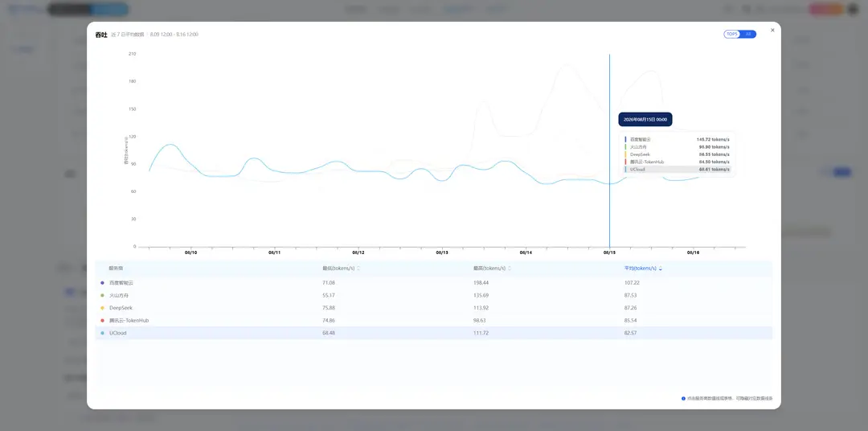This screenshot has height=431, width=868.
Task: Click tooltip entry UCloud 68.61 tokens/s
Action: click(x=678, y=170)
